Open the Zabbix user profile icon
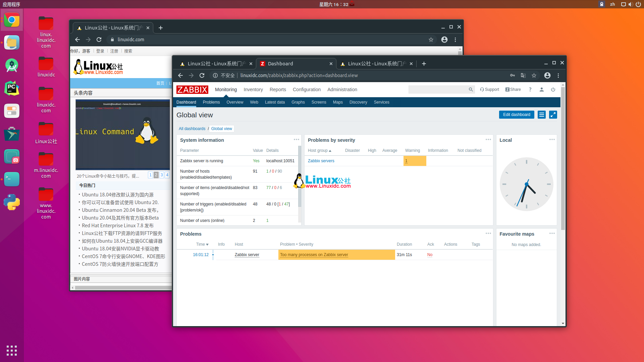Viewport: 644px width, 362px height. [541, 89]
